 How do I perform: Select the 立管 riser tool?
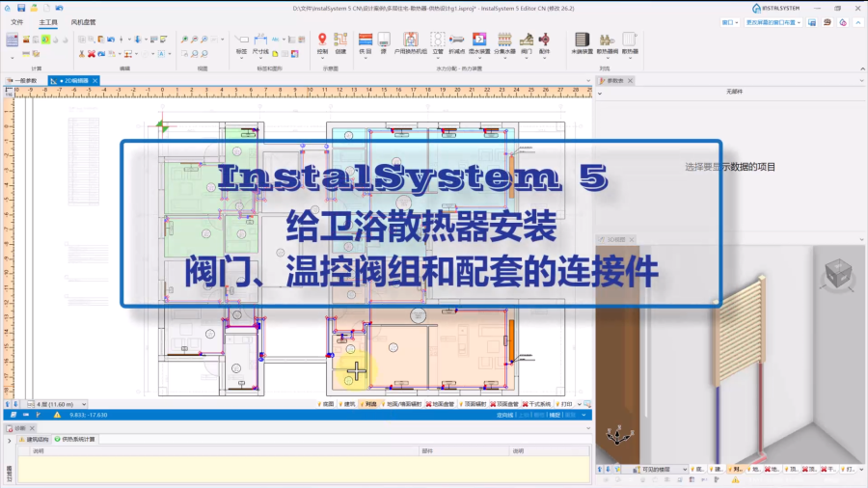437,43
